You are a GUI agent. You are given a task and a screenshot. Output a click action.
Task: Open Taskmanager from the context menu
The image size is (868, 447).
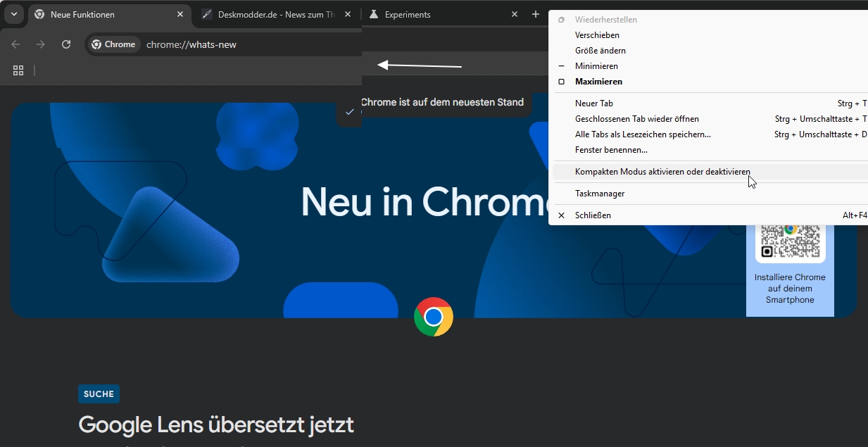pos(599,194)
